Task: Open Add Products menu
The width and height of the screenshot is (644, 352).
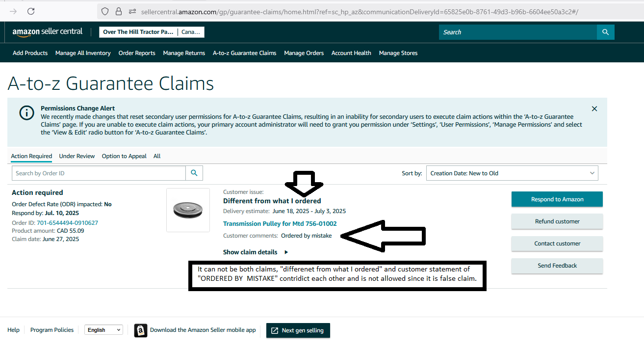Action: pyautogui.click(x=30, y=53)
